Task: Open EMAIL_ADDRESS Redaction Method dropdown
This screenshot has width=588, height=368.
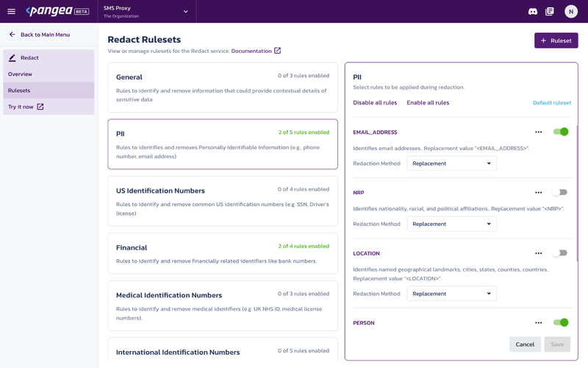Action: click(451, 163)
